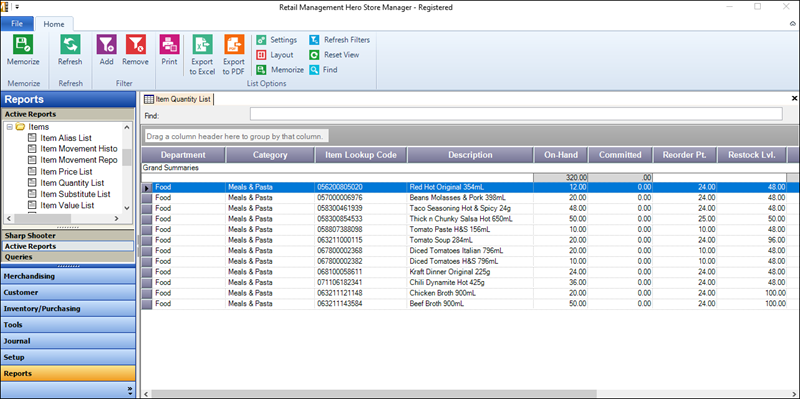Click lookup code 067800002368
This screenshot has height=399, width=800.
(x=340, y=251)
